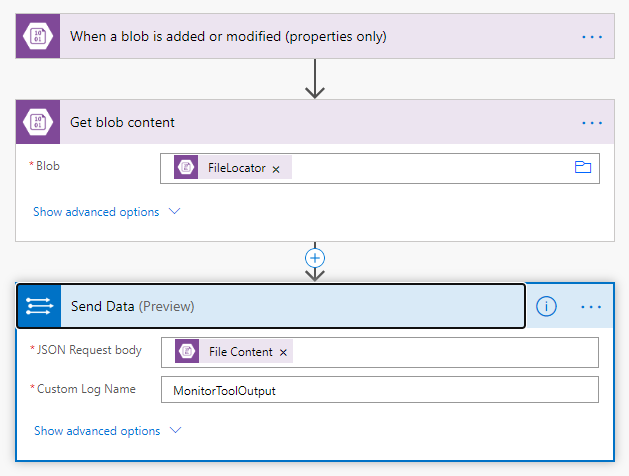Open ellipsis menu on blob trigger step
Viewport: 629px width, 476px height.
coord(592,37)
